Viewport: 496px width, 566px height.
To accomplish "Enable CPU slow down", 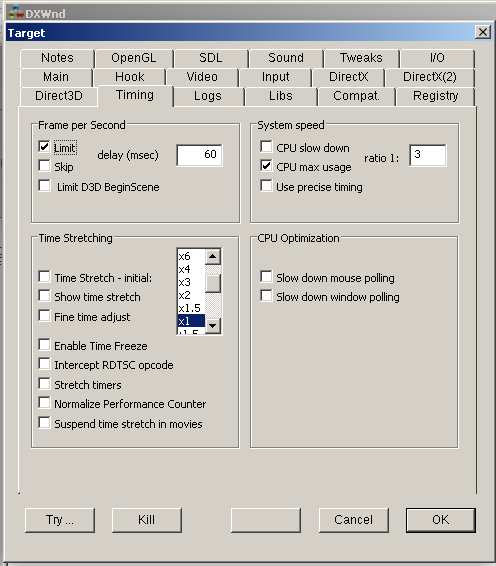I will 266,147.
